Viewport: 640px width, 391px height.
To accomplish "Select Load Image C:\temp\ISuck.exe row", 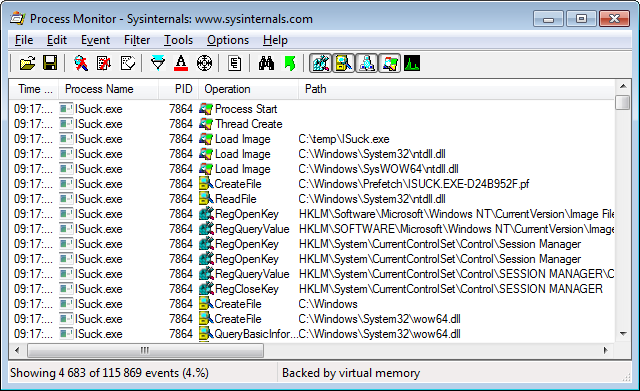I will click(x=312, y=139).
